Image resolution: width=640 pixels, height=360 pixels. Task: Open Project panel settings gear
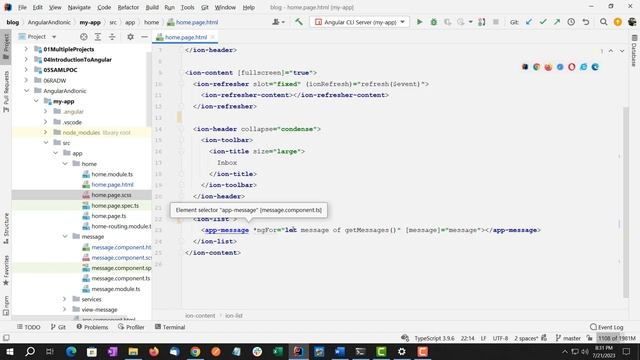(130, 37)
